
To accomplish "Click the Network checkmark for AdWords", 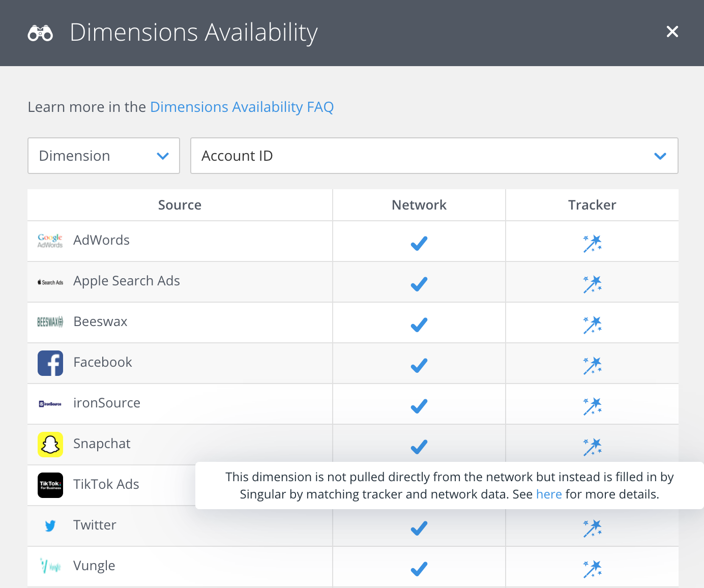I will pyautogui.click(x=419, y=244).
